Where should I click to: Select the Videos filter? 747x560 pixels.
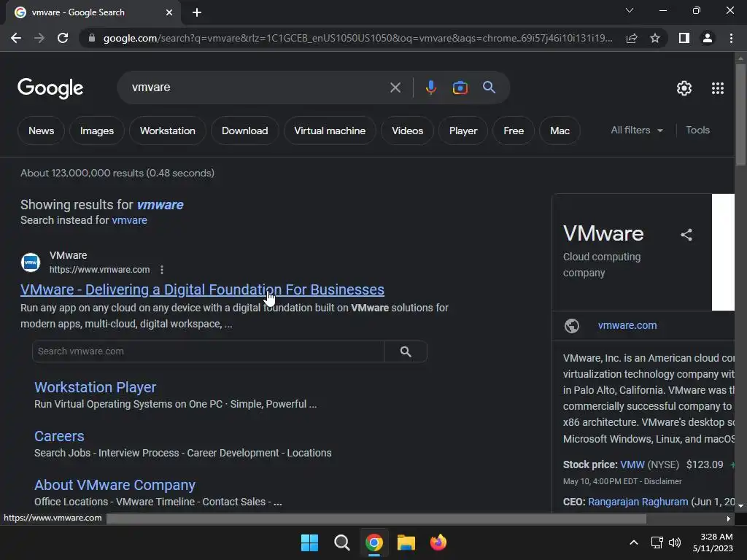pyautogui.click(x=407, y=131)
